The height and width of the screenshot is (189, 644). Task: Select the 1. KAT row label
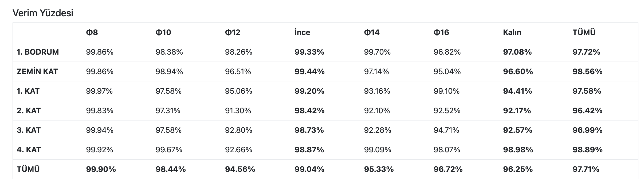[x=28, y=91]
